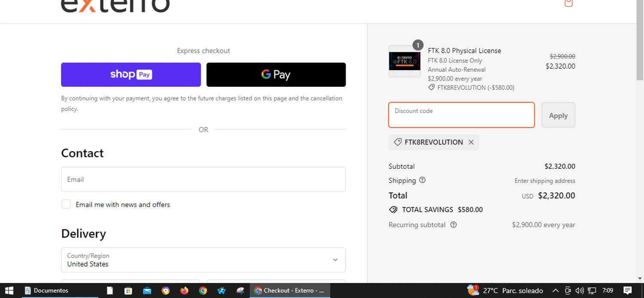Enable Email me with news and offers
644x298 pixels.
(66, 204)
